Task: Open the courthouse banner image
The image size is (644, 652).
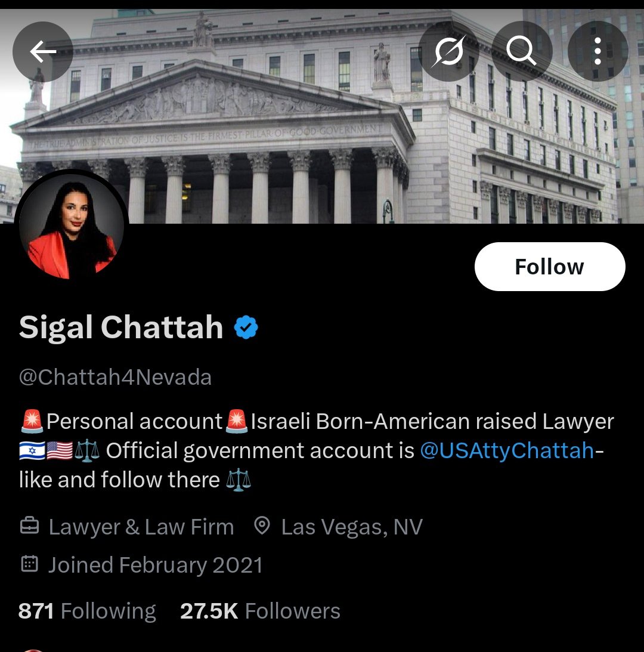Action: tap(322, 116)
